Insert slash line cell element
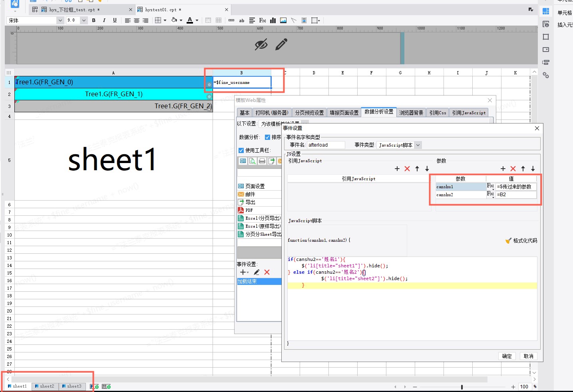 pyautogui.click(x=294, y=20)
